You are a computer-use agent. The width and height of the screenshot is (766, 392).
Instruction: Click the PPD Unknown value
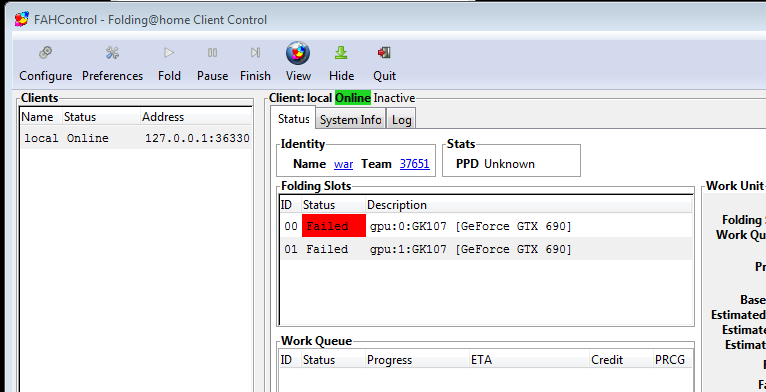pos(509,164)
